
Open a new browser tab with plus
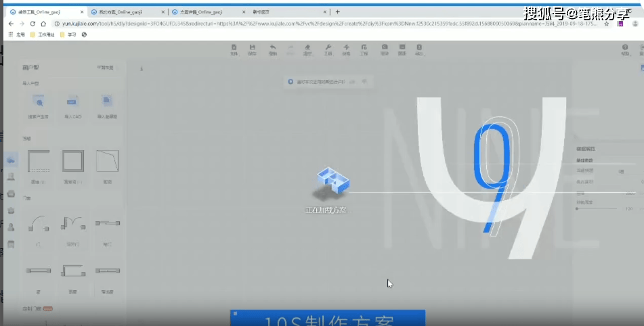pyautogui.click(x=338, y=11)
